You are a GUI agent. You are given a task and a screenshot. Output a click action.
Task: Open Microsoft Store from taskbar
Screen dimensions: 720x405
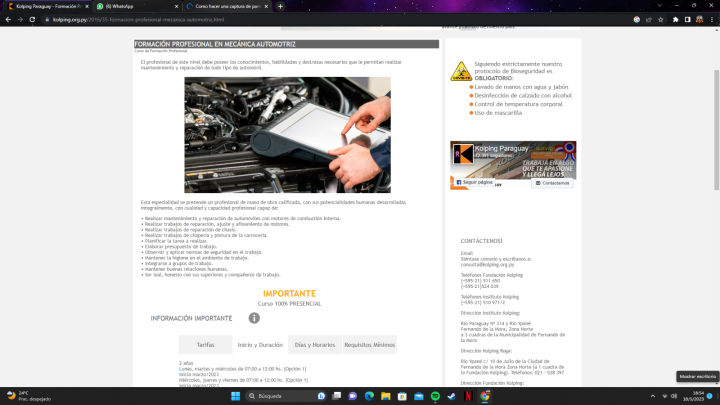[402, 396]
